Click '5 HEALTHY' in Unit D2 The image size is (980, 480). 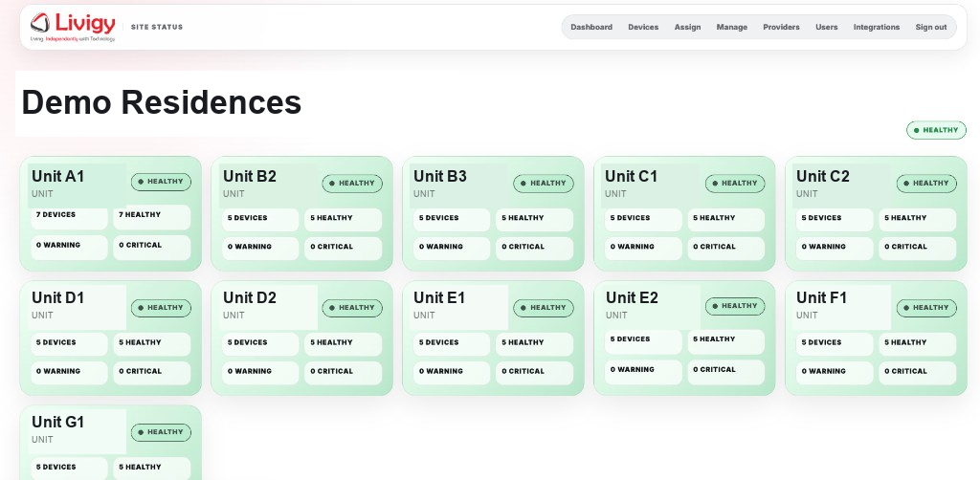(344, 344)
